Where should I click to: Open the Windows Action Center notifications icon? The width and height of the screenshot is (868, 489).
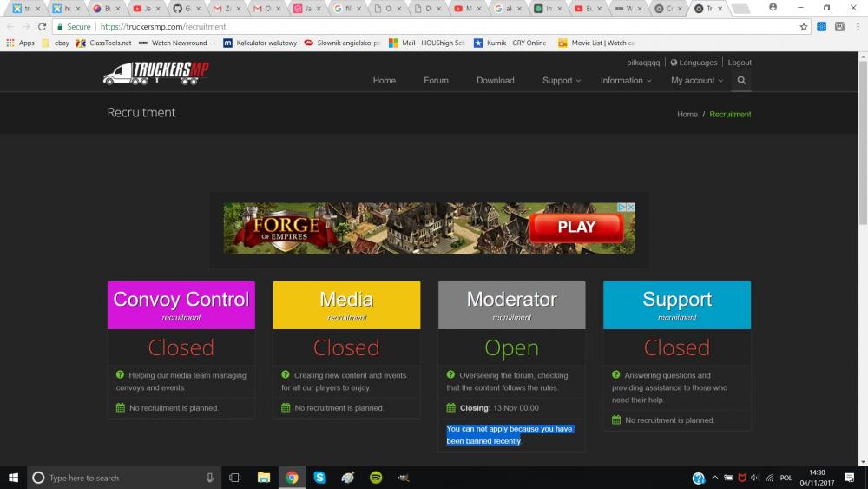pos(849,478)
